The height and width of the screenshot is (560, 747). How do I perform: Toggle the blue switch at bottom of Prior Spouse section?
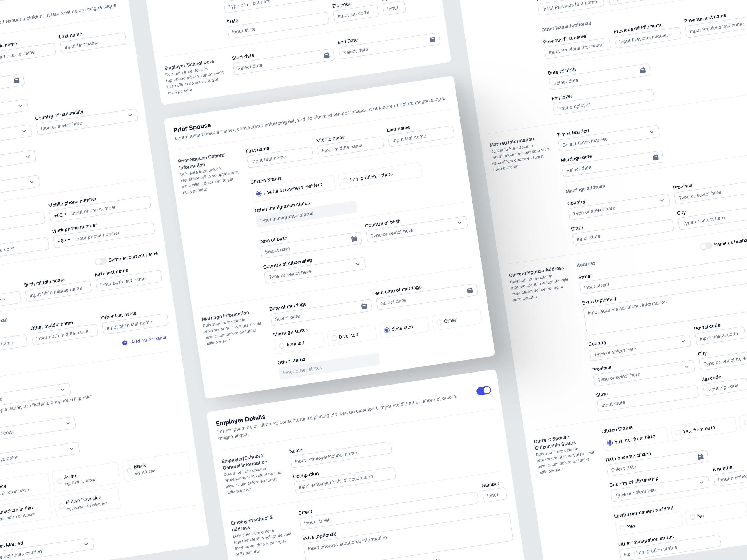point(483,389)
